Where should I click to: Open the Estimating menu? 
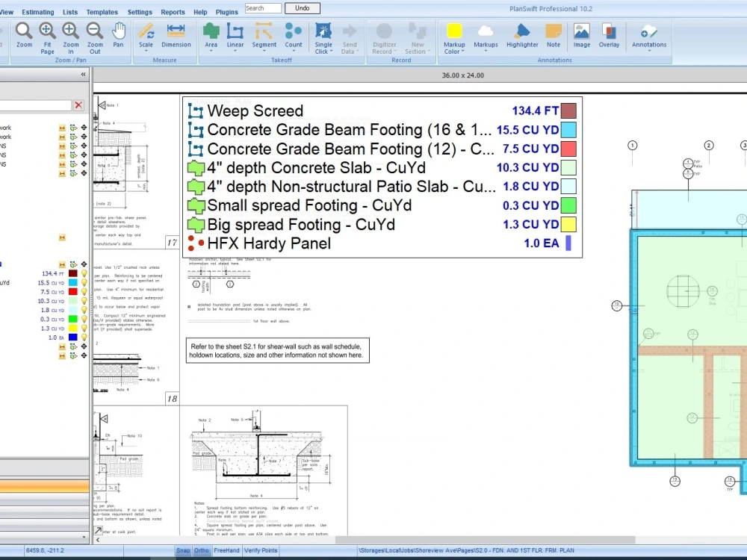(x=38, y=12)
